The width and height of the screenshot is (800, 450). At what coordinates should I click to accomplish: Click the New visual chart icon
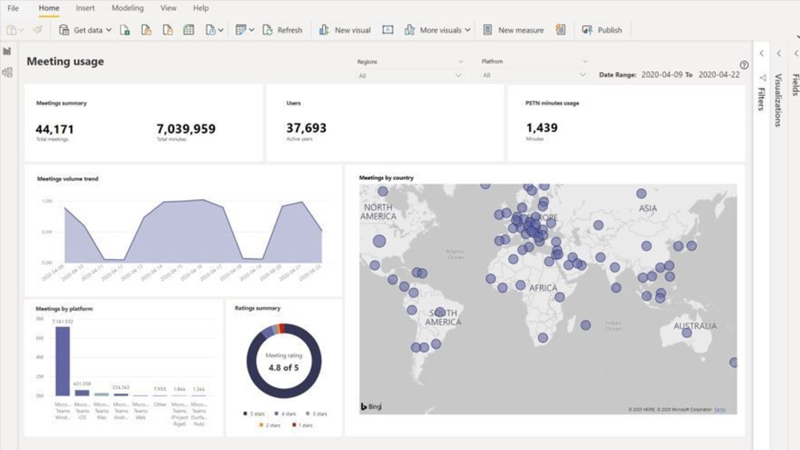point(323,30)
